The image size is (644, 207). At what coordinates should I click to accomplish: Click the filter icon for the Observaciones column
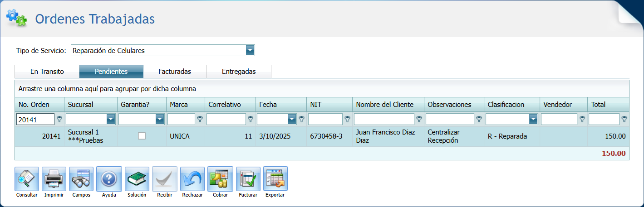[x=479, y=119]
